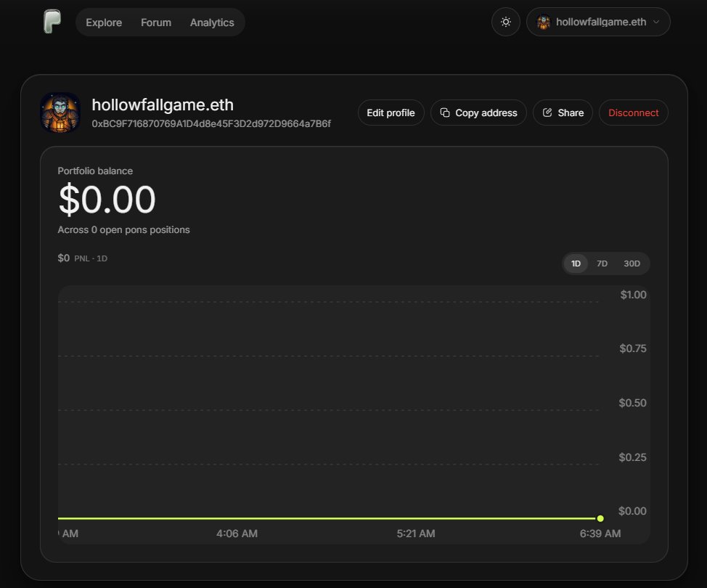Click the $0.50 y-axis label
707x588 pixels.
(x=632, y=403)
